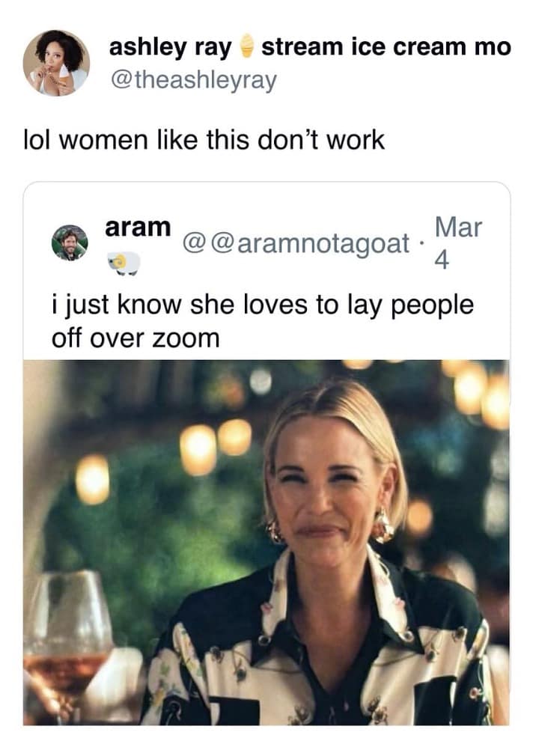Click the bold 'aram' display name
This screenshot has width=533, height=756.
pyautogui.click(x=138, y=227)
